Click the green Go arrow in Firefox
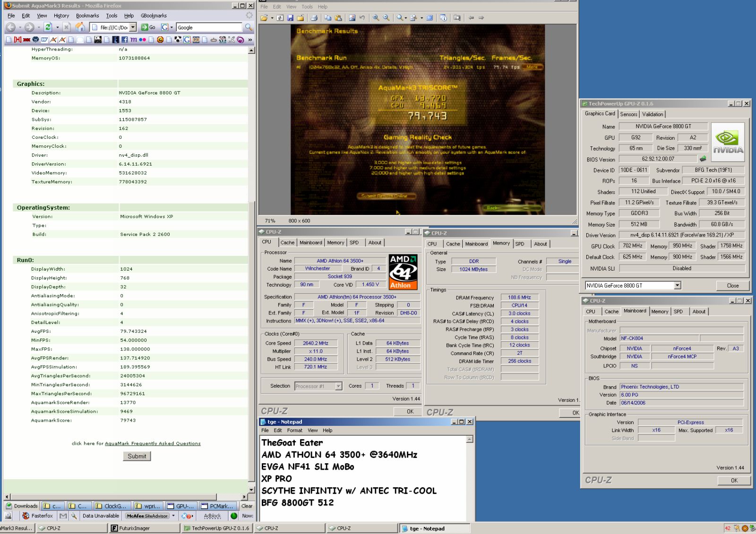The height and width of the screenshot is (534, 756). (145, 27)
